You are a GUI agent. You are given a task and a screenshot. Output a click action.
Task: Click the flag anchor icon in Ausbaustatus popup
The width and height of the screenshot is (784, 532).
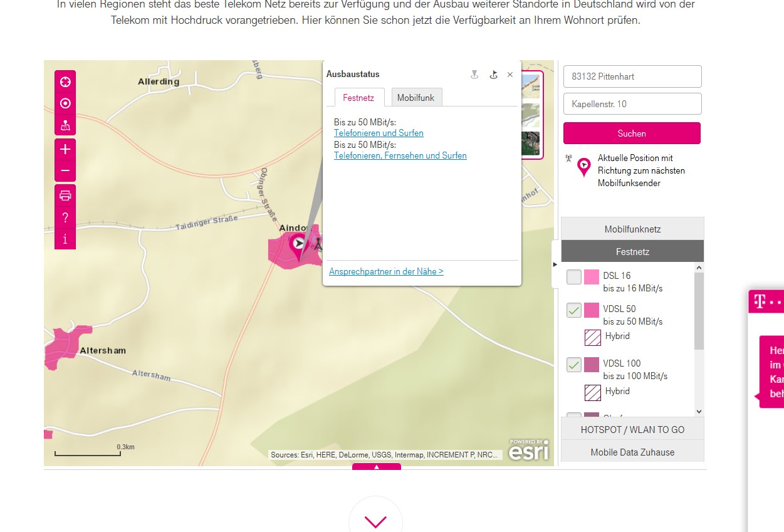(x=493, y=75)
